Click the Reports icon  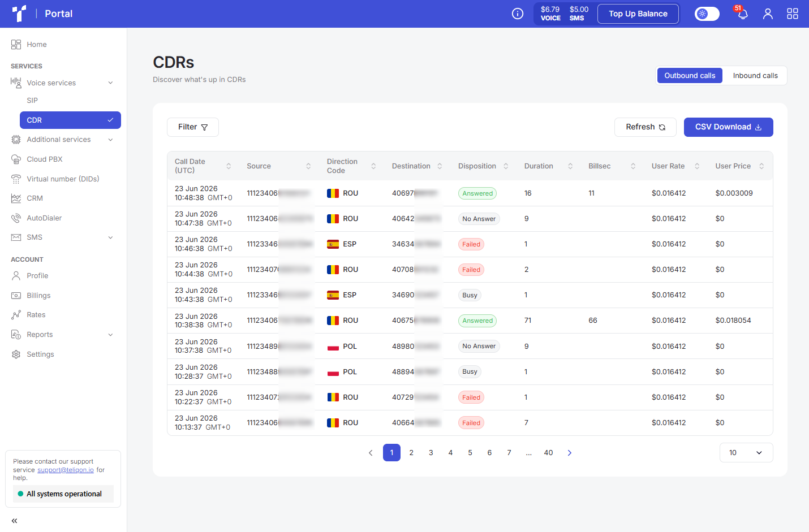16,335
